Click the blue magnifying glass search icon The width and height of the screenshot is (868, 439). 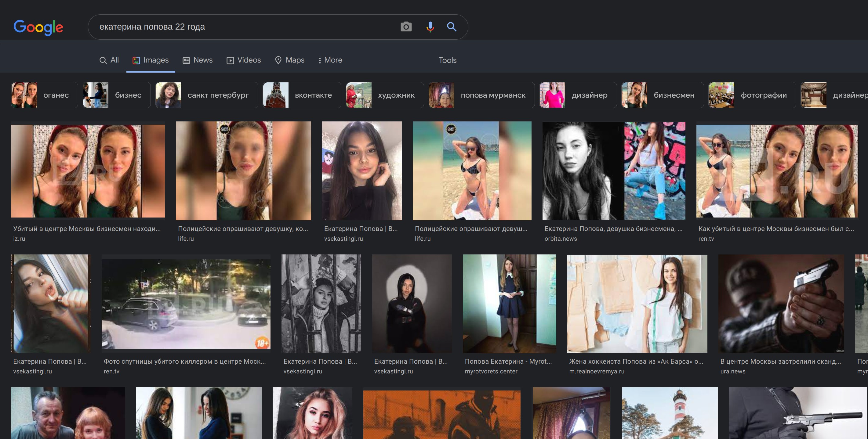click(x=452, y=27)
